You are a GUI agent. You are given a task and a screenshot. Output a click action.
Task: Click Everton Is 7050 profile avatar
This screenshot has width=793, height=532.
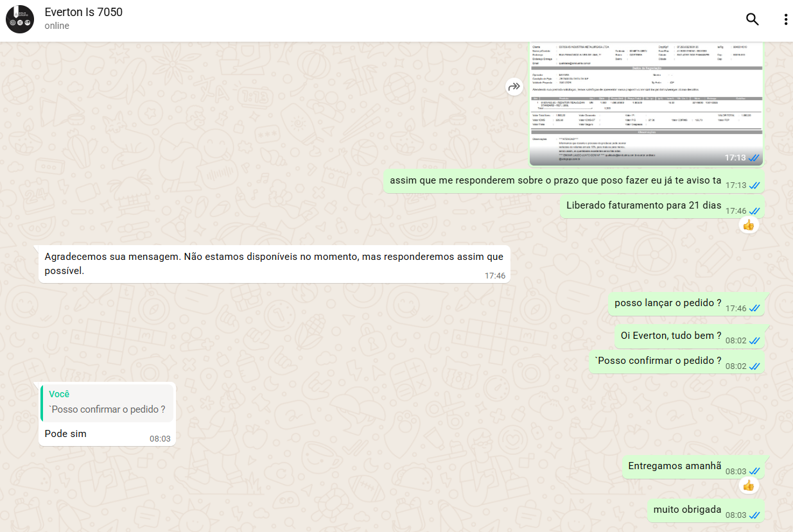(x=19, y=19)
